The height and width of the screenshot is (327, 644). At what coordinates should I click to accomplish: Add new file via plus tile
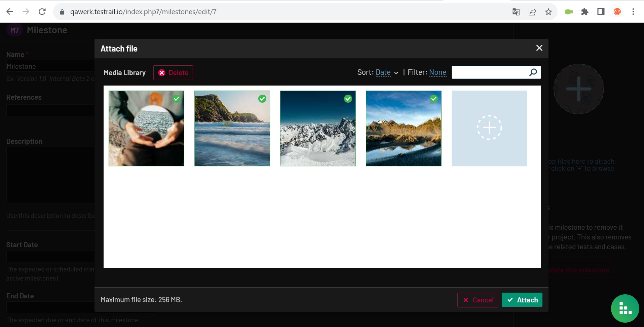coord(489,128)
